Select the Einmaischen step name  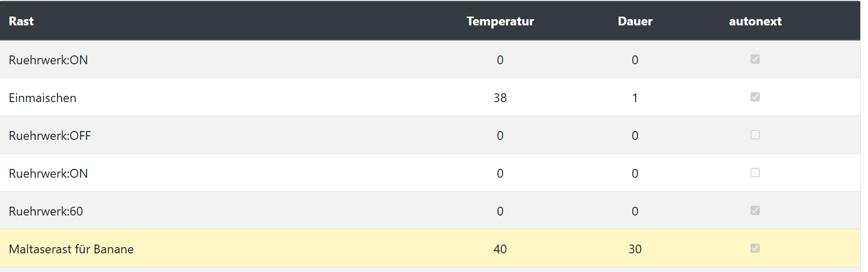pyautogui.click(x=42, y=98)
